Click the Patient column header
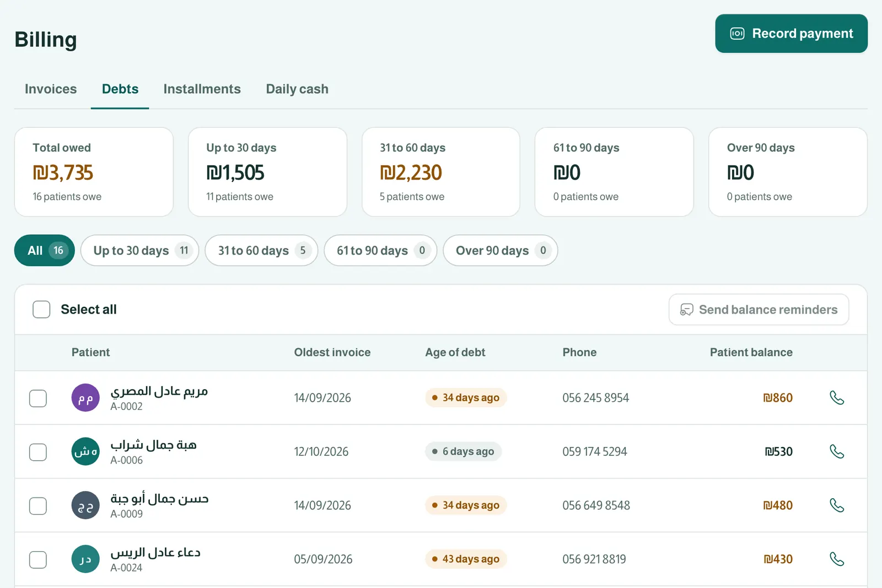Viewport: 882px width, 588px height. [x=90, y=352]
